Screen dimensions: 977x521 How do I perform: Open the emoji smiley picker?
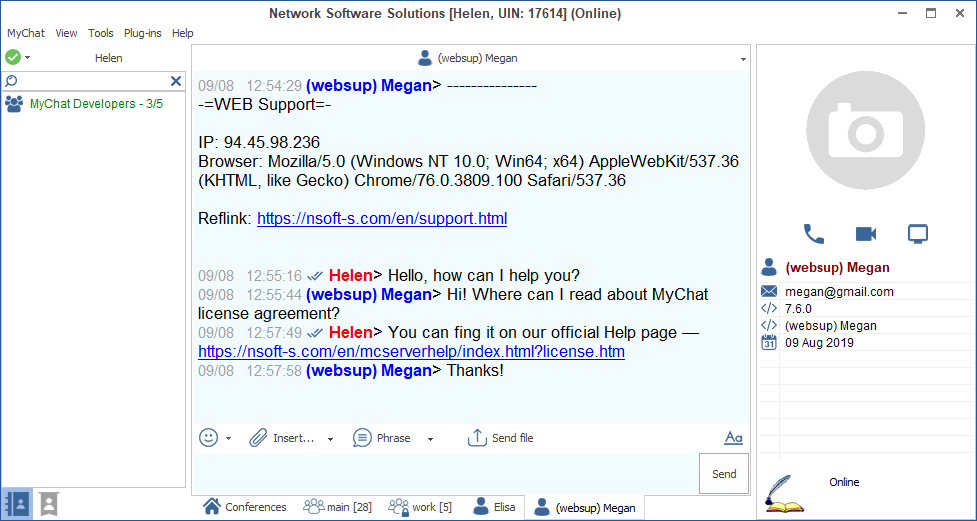coord(209,438)
